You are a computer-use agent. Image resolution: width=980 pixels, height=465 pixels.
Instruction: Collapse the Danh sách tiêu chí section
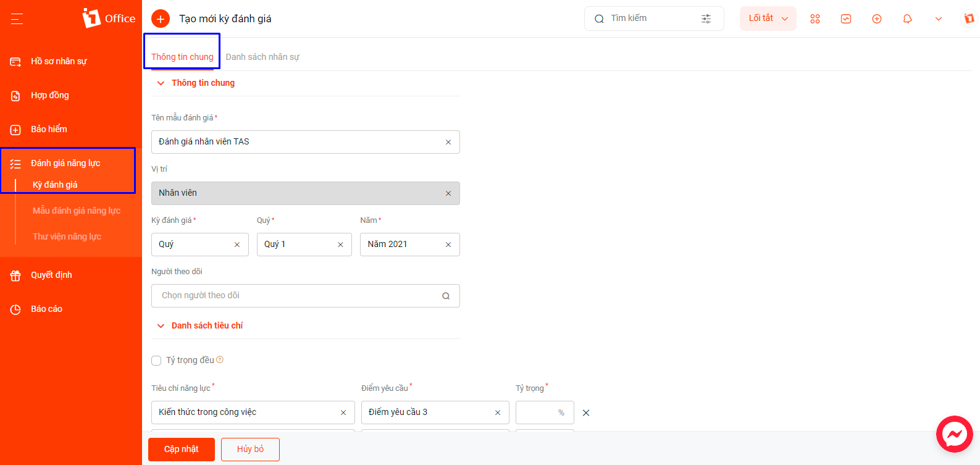pyautogui.click(x=161, y=325)
